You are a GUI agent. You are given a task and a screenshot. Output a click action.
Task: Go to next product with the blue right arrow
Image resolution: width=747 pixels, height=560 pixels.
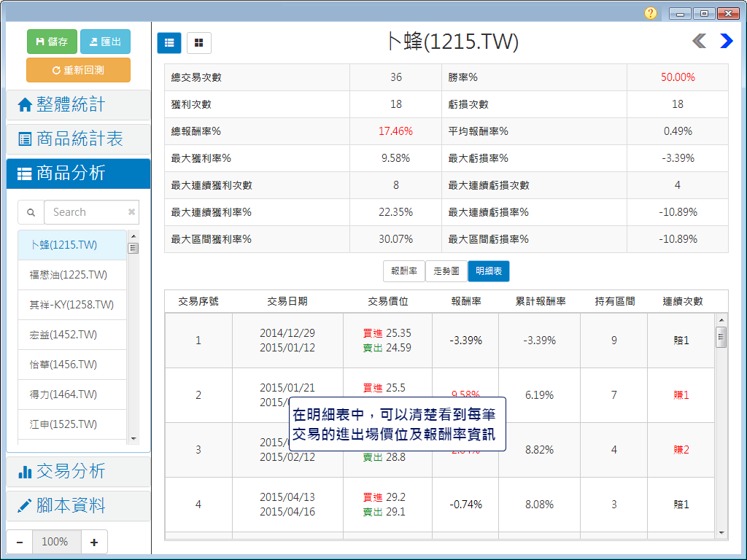(x=726, y=41)
